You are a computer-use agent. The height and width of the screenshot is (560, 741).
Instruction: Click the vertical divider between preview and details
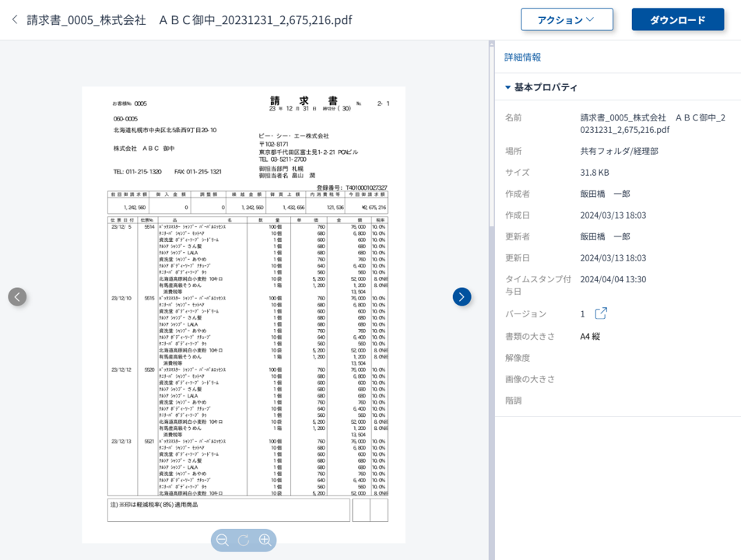491,311
